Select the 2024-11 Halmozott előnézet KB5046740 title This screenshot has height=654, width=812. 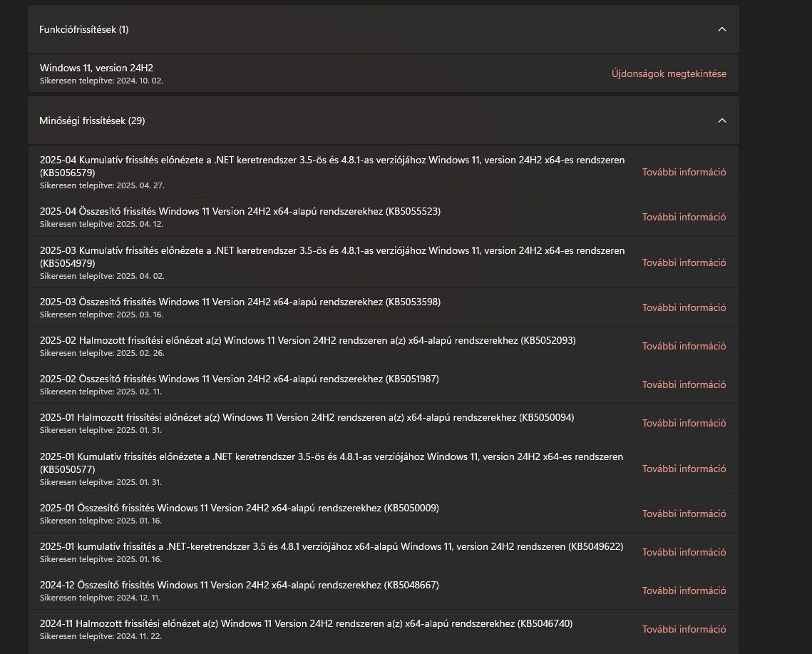pyautogui.click(x=306, y=623)
